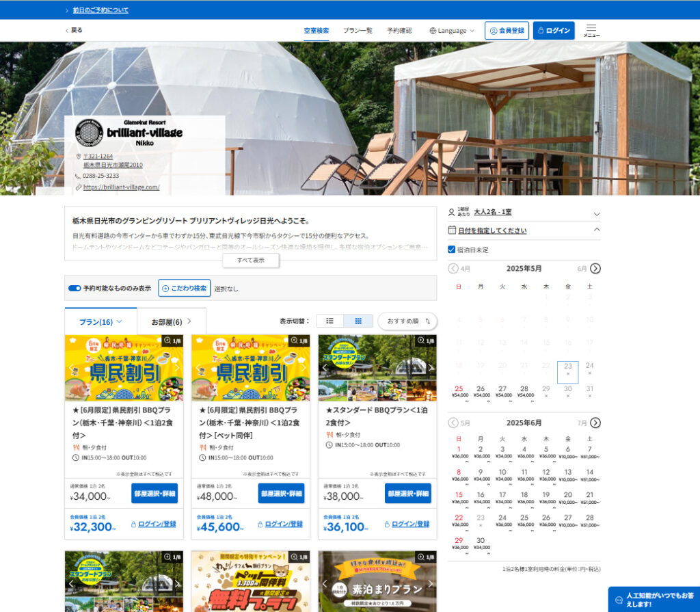Switch to grid view display icon

click(358, 321)
